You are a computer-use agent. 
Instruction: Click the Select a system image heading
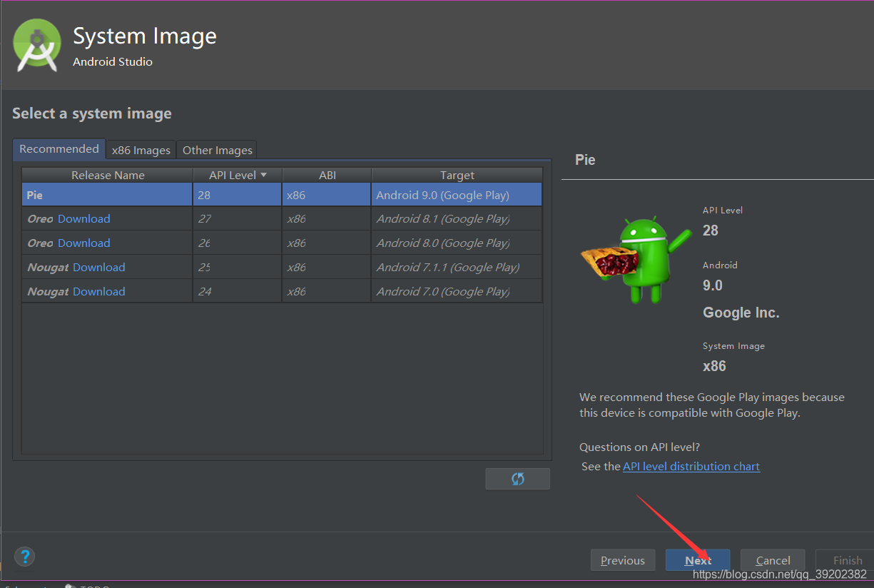click(x=92, y=113)
